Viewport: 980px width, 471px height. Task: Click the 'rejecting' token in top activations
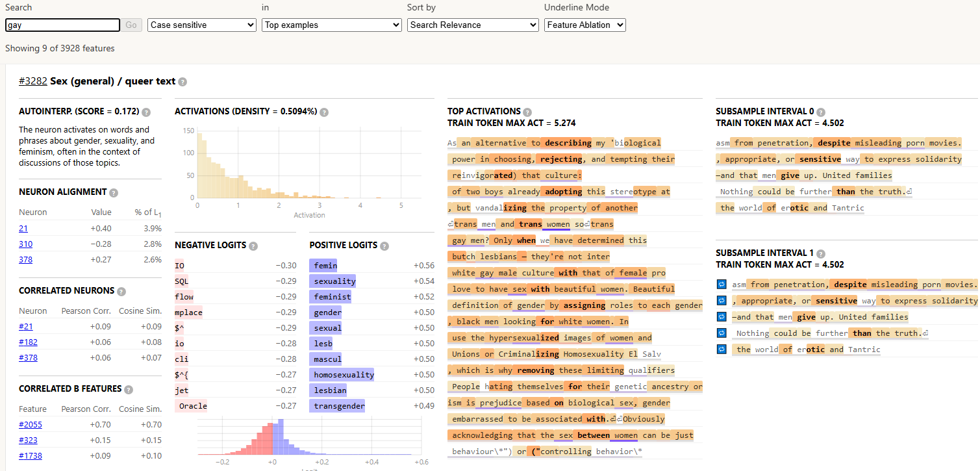(x=560, y=159)
